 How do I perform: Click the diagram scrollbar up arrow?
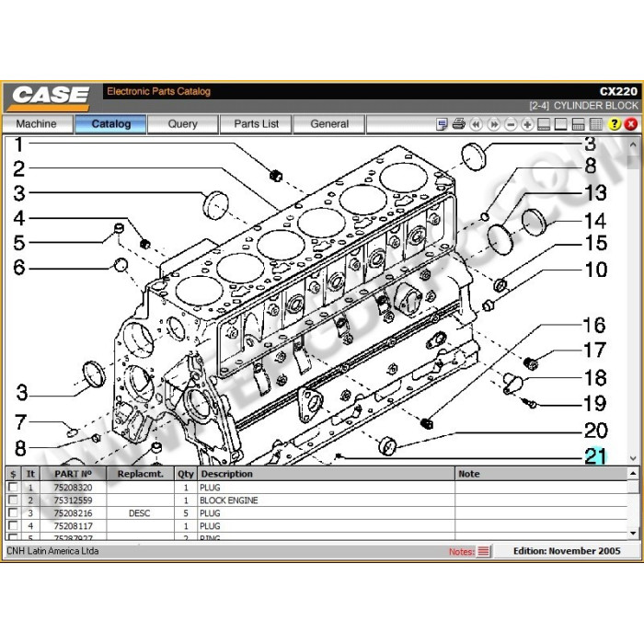pos(633,144)
